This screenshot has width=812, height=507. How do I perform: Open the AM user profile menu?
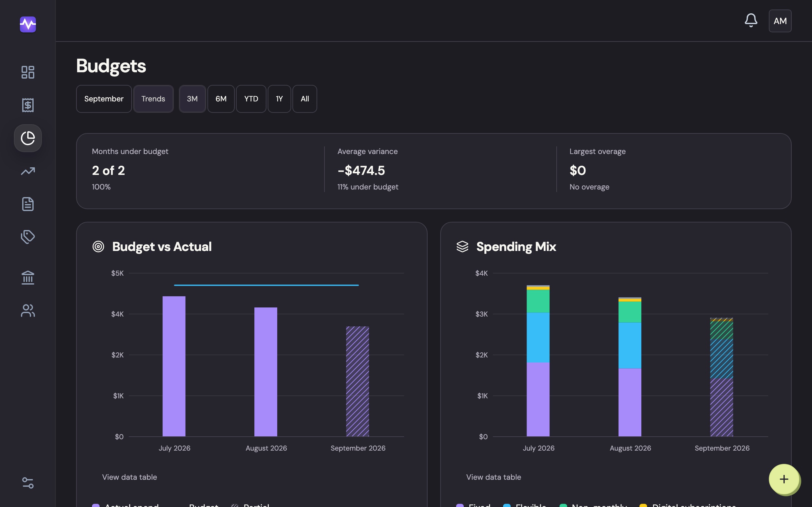point(780,21)
